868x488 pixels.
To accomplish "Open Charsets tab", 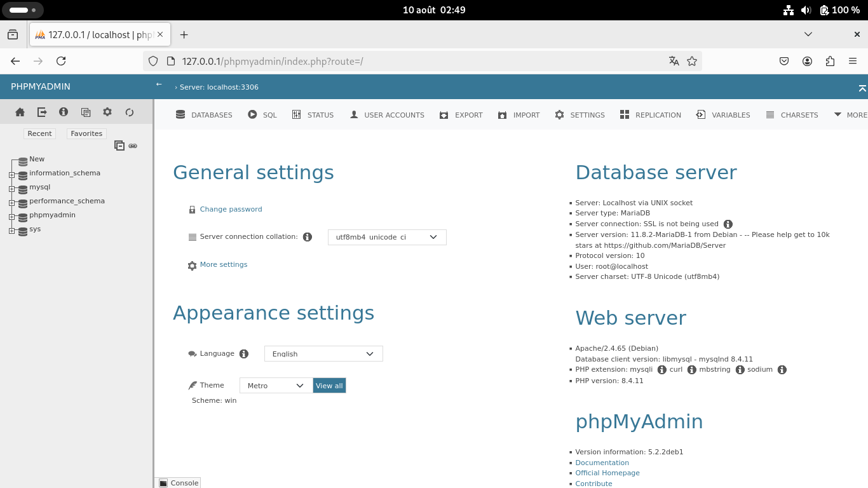I will tap(792, 115).
